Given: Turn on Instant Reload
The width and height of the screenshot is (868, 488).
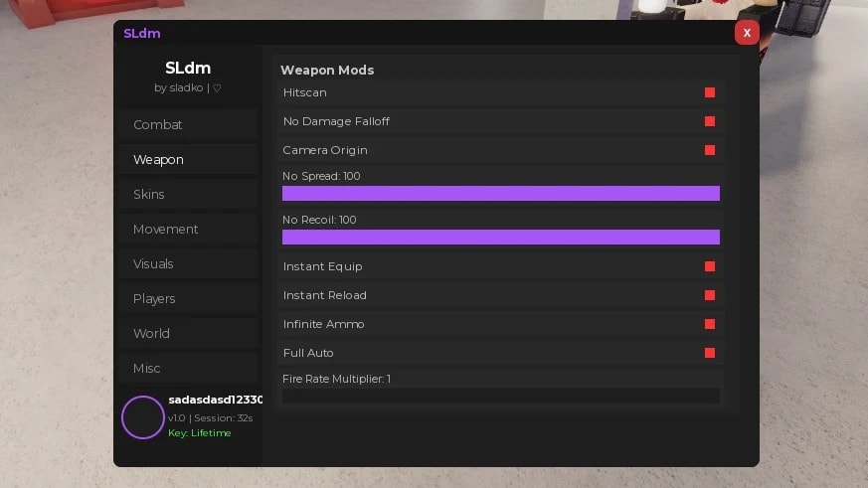Looking at the screenshot, I should tap(710, 295).
